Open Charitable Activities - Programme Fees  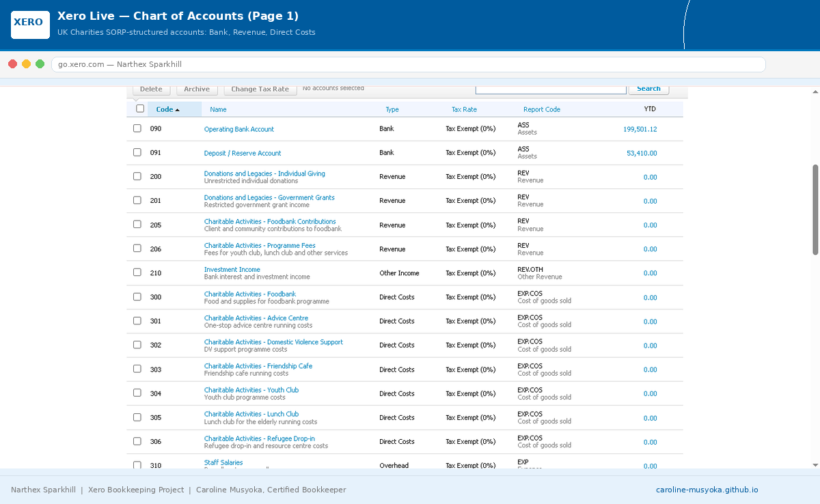point(260,245)
